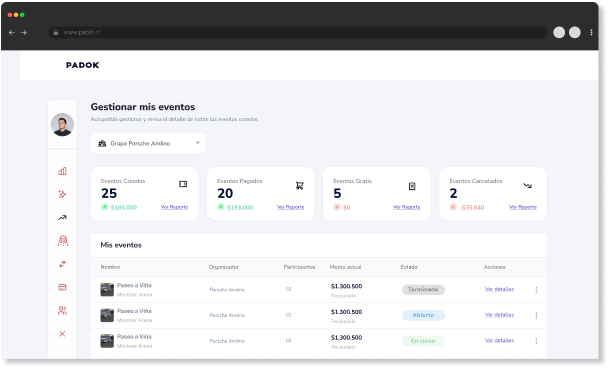The height and width of the screenshot is (369, 609).
Task: Click the Eventos Cancelados count 2
Action: point(454,193)
